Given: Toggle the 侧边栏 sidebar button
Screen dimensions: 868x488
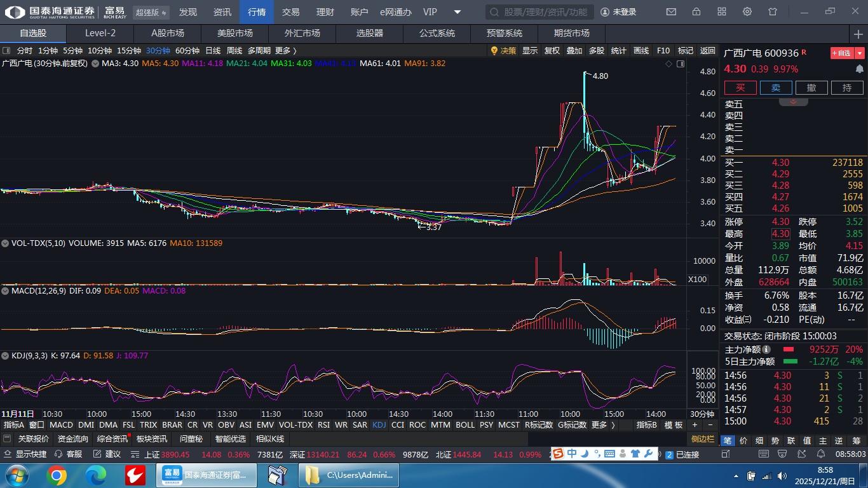Looking at the screenshot, I should tap(703, 439).
